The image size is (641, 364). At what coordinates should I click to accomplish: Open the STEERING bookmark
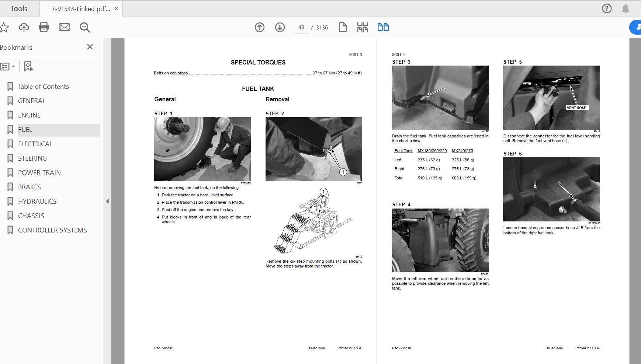click(32, 158)
